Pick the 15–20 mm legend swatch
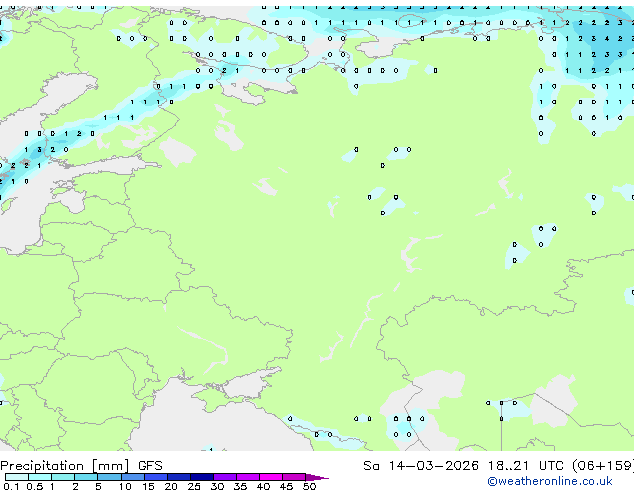Viewport: 634px width, 490px height. (x=155, y=477)
